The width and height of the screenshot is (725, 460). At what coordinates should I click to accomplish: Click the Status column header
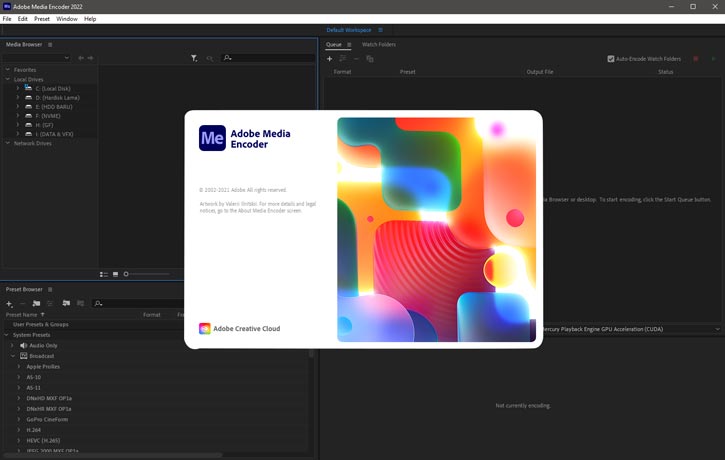pos(665,72)
